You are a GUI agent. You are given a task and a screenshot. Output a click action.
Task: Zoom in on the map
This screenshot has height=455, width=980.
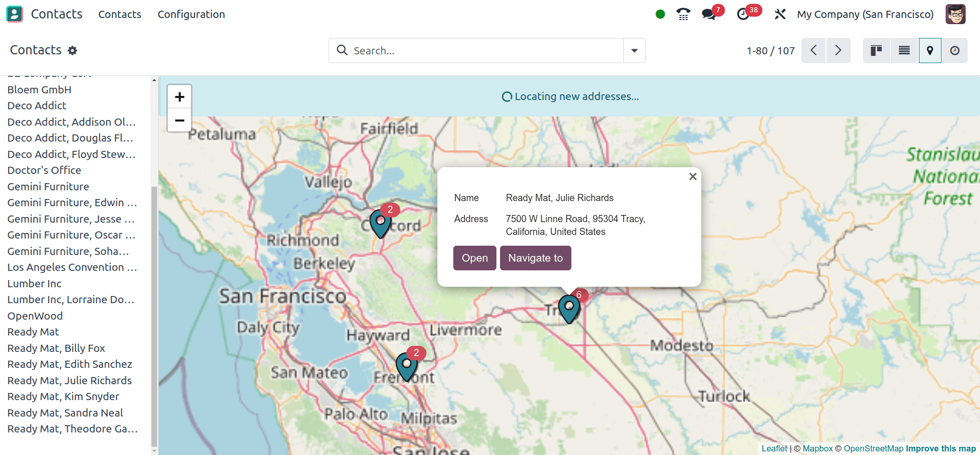point(180,97)
